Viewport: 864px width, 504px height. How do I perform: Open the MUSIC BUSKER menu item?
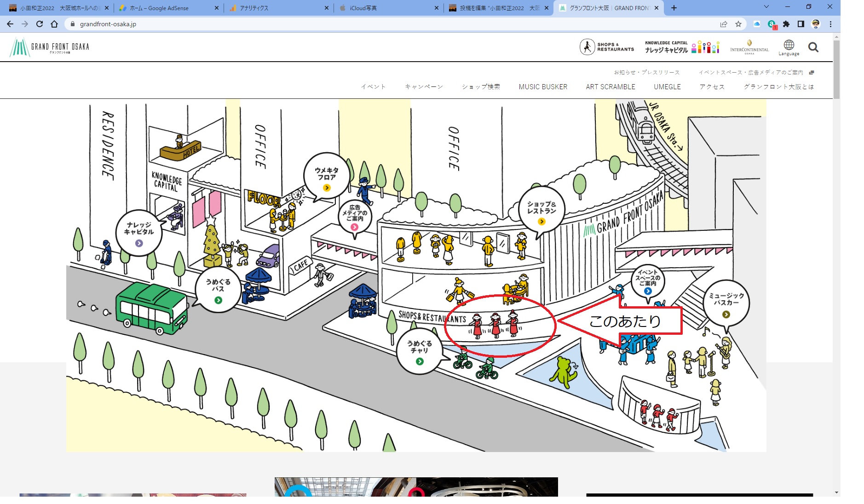(x=543, y=87)
